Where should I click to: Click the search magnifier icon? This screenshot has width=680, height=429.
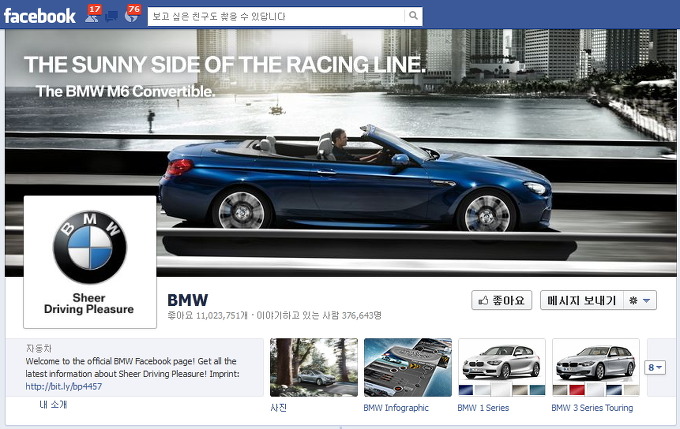point(413,17)
